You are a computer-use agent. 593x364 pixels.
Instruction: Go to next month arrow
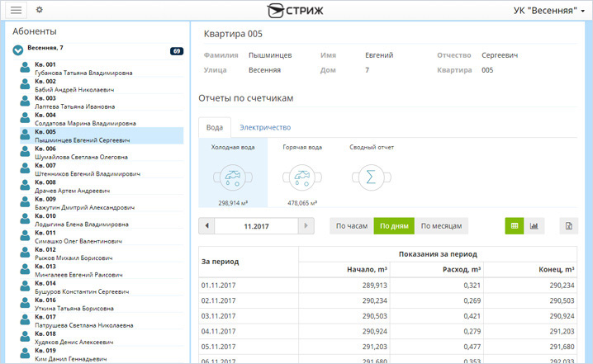click(306, 226)
